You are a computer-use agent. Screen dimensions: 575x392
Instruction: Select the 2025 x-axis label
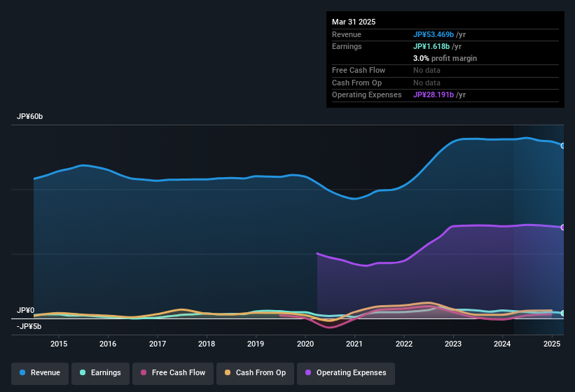551,344
